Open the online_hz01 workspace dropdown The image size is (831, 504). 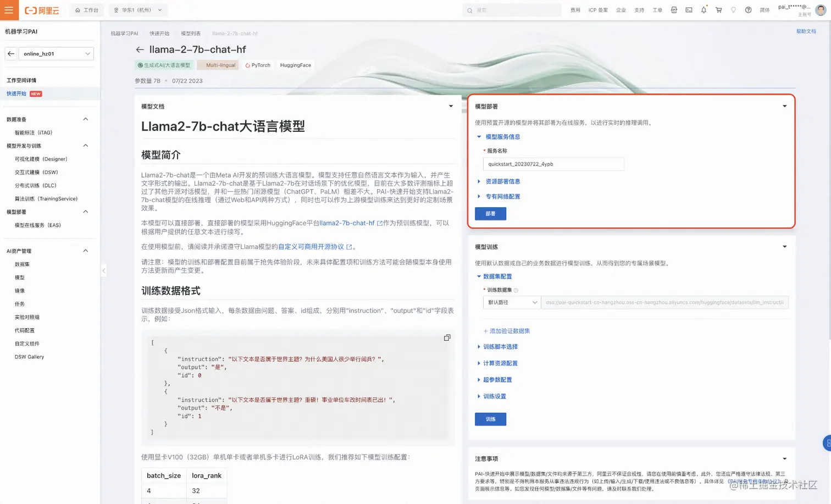(56, 53)
